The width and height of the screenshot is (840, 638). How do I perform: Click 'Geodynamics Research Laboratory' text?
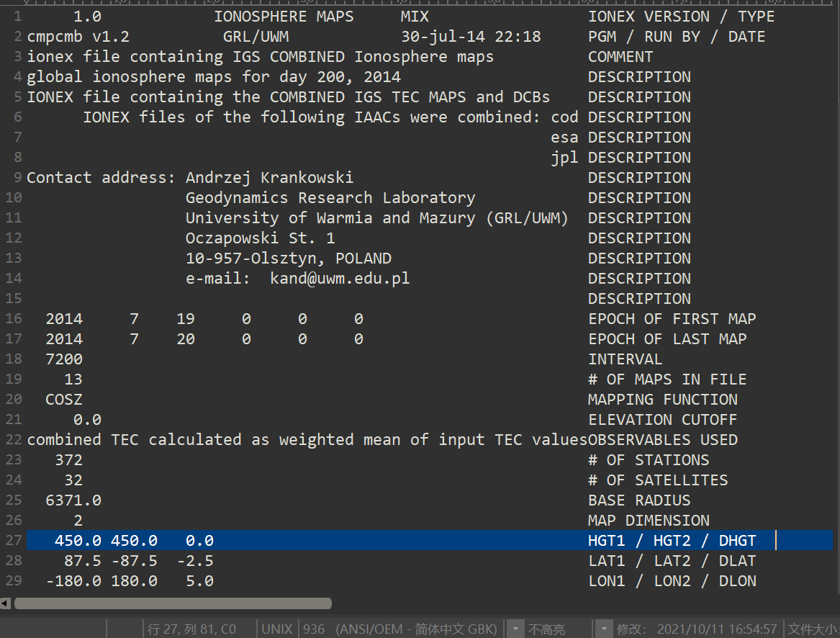pyautogui.click(x=330, y=198)
